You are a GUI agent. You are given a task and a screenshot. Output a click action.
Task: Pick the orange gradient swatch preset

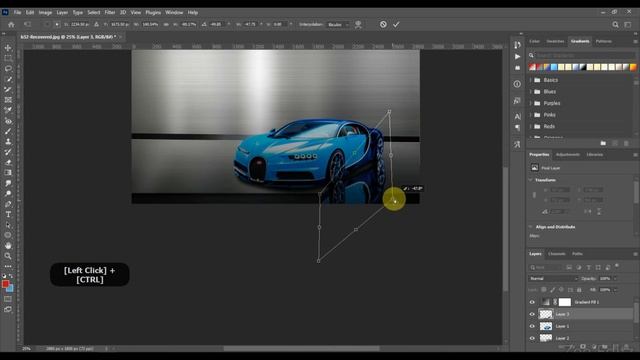click(x=633, y=67)
